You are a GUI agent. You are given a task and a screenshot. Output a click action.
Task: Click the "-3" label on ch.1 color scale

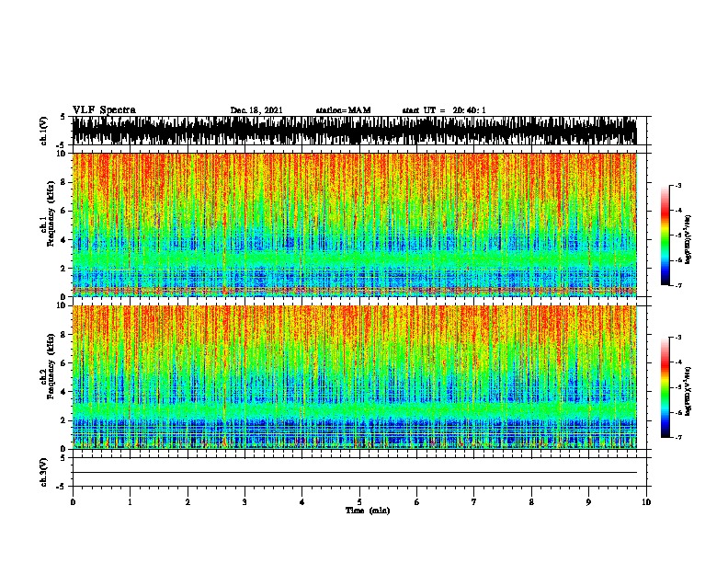678,185
